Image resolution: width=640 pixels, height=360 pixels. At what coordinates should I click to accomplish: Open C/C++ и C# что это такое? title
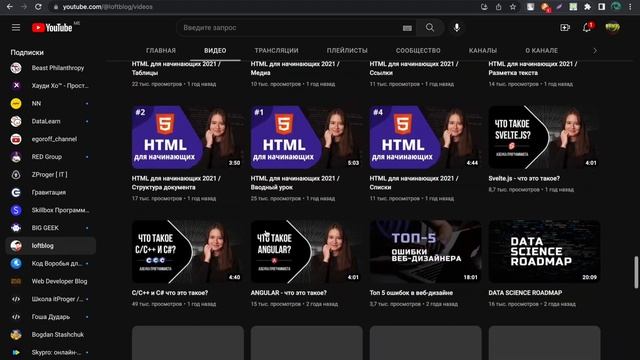pyautogui.click(x=170, y=293)
